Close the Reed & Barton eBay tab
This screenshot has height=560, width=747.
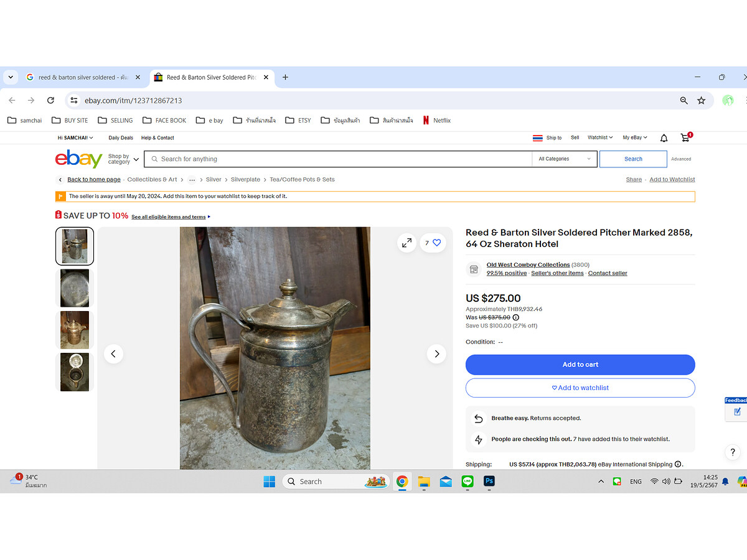tap(266, 77)
